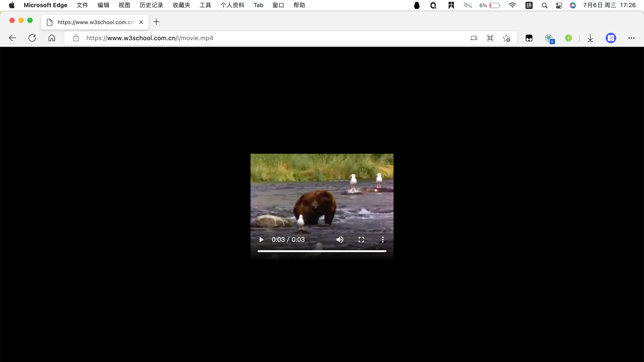Mute the video volume

[x=340, y=240]
